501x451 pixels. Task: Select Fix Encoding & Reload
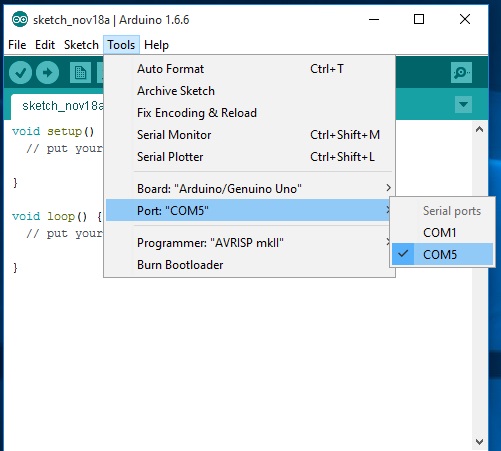[x=249, y=113]
